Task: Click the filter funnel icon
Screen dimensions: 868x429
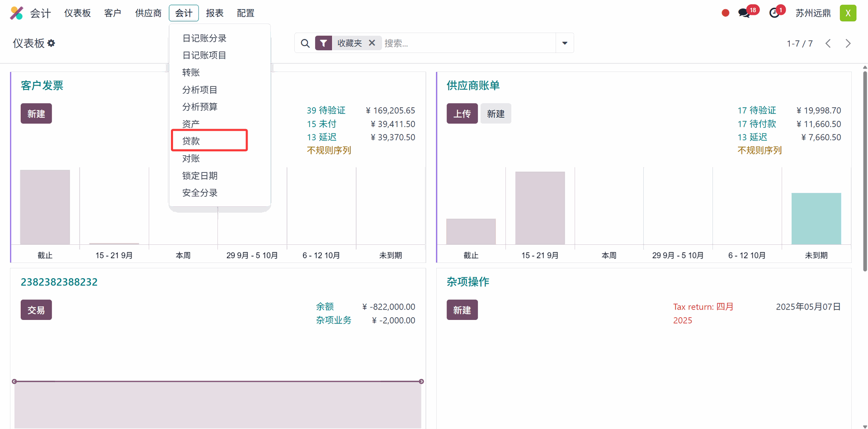Action: tap(324, 43)
